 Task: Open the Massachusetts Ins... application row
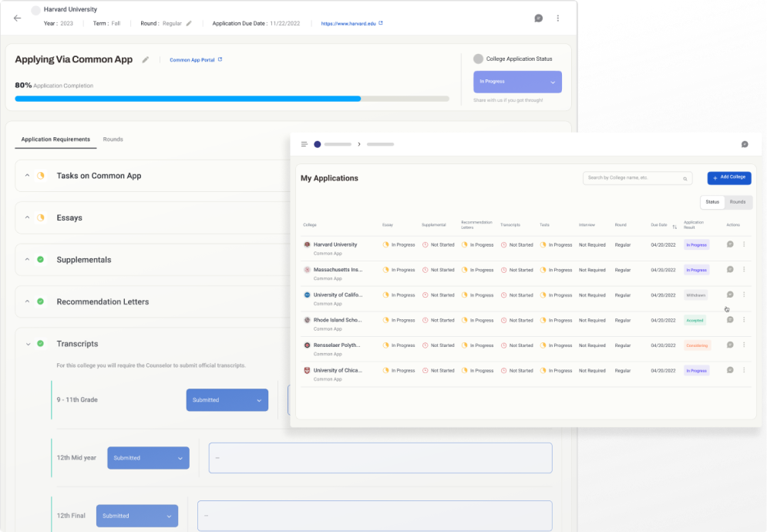pyautogui.click(x=526, y=274)
